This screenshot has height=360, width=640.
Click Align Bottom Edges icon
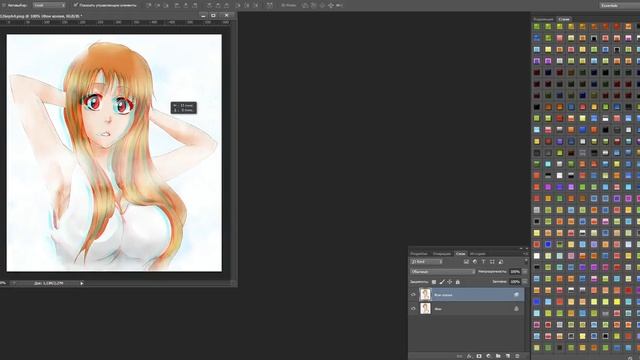167,5
